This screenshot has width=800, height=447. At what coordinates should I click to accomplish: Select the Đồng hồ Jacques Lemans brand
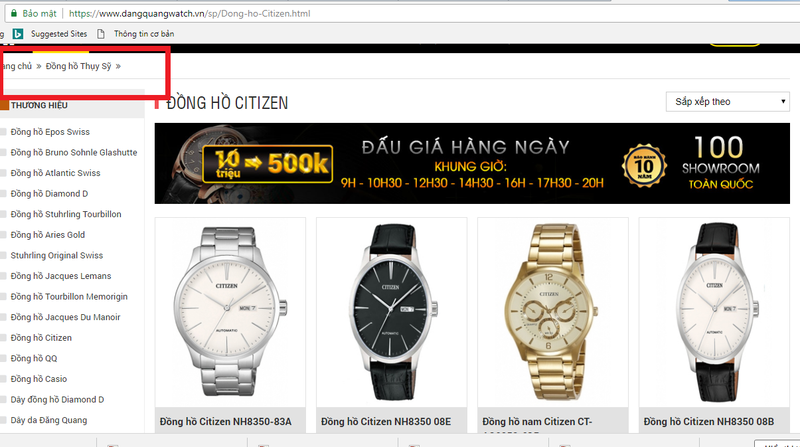tap(61, 276)
